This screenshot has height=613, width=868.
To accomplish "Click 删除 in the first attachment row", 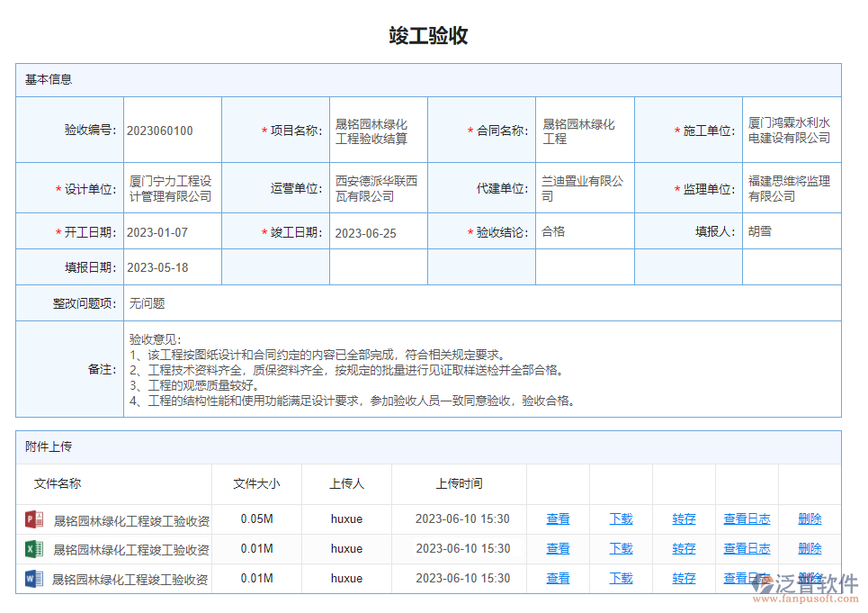I will [809, 518].
